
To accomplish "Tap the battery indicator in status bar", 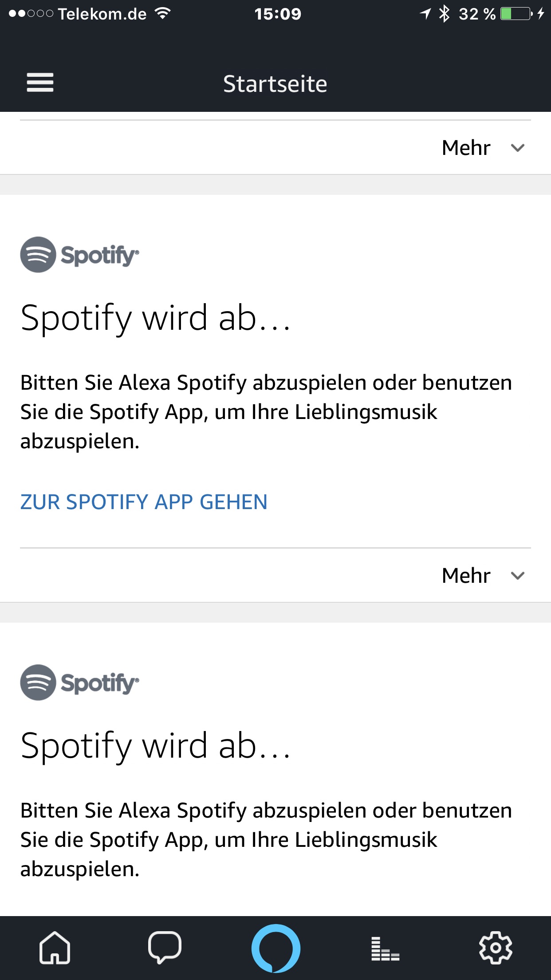I will coord(516,14).
